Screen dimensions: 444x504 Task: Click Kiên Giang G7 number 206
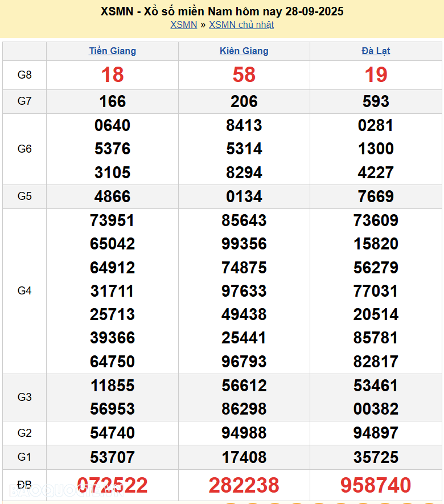tap(244, 101)
